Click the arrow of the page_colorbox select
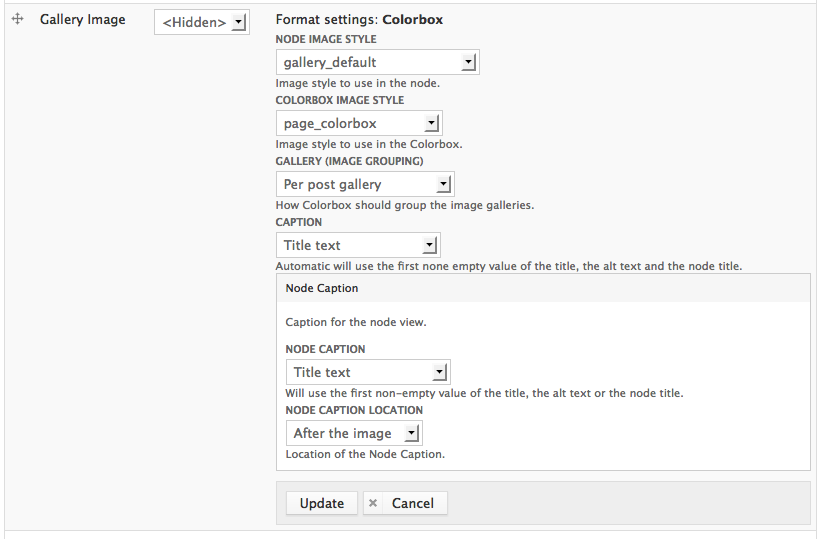823x539 pixels. pos(431,123)
